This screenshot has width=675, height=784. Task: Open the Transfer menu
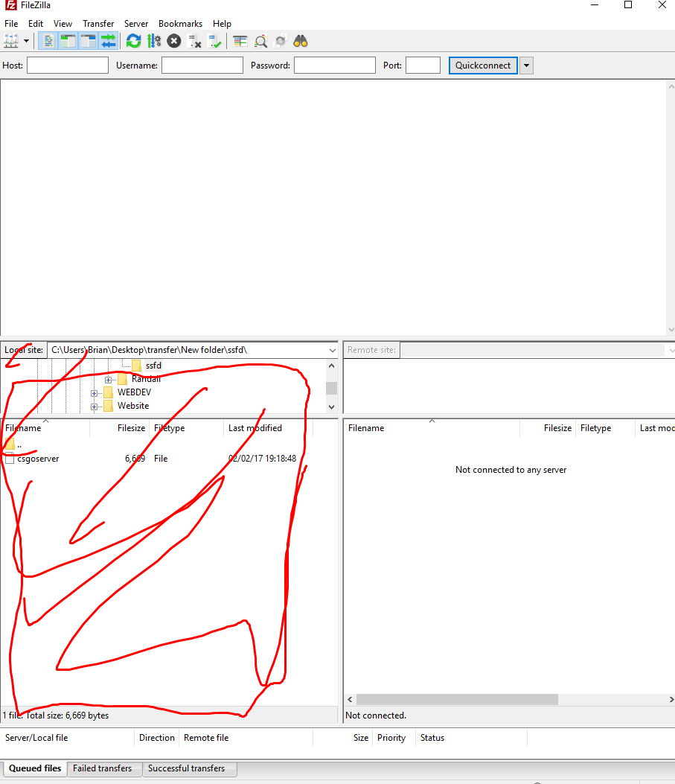pyautogui.click(x=98, y=24)
